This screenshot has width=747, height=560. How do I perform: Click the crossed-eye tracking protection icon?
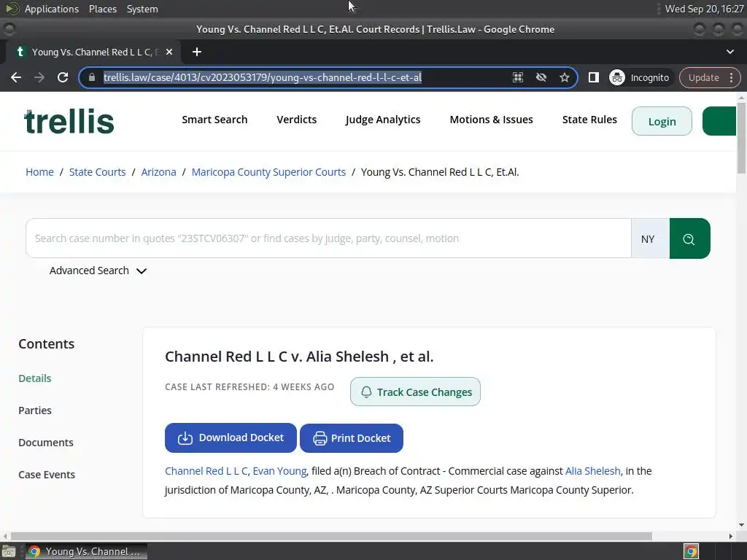(x=541, y=77)
